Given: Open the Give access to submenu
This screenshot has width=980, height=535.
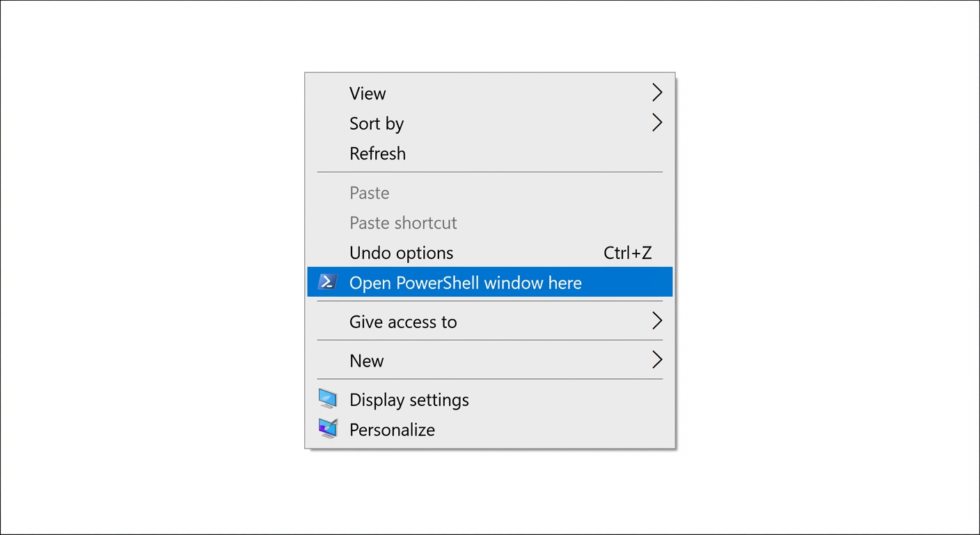Looking at the screenshot, I should 656,320.
